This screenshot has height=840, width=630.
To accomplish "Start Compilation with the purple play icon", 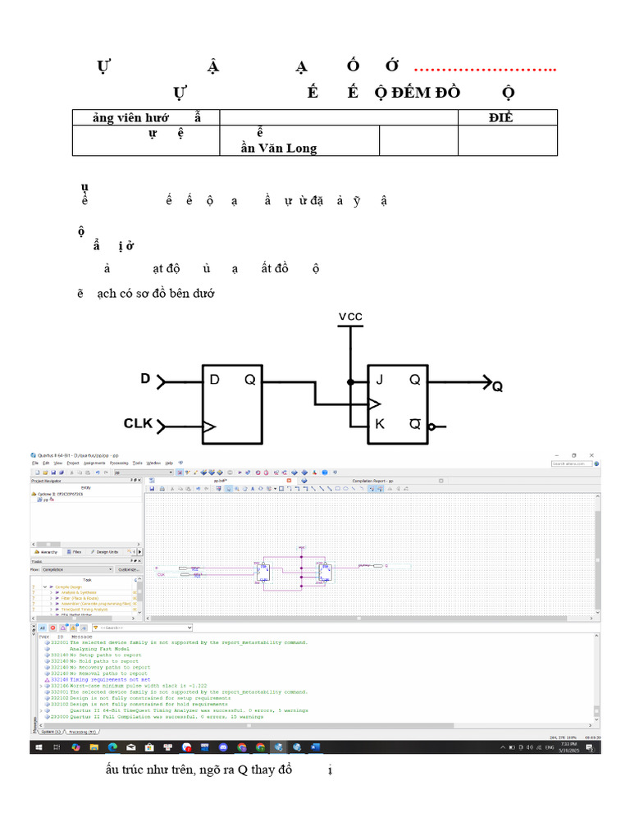I will click(240, 472).
